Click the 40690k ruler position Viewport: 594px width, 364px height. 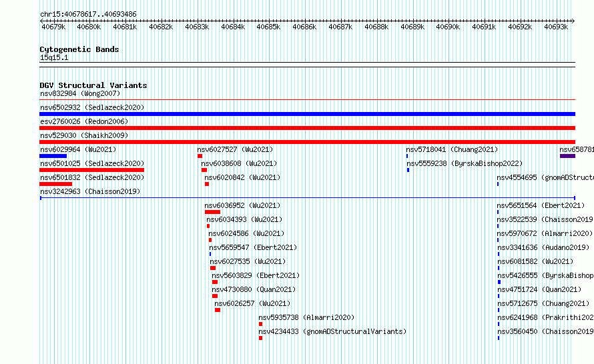click(x=448, y=27)
